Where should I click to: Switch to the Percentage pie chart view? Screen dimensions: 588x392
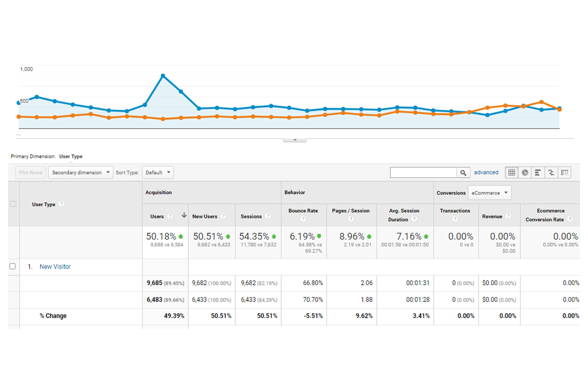525,173
